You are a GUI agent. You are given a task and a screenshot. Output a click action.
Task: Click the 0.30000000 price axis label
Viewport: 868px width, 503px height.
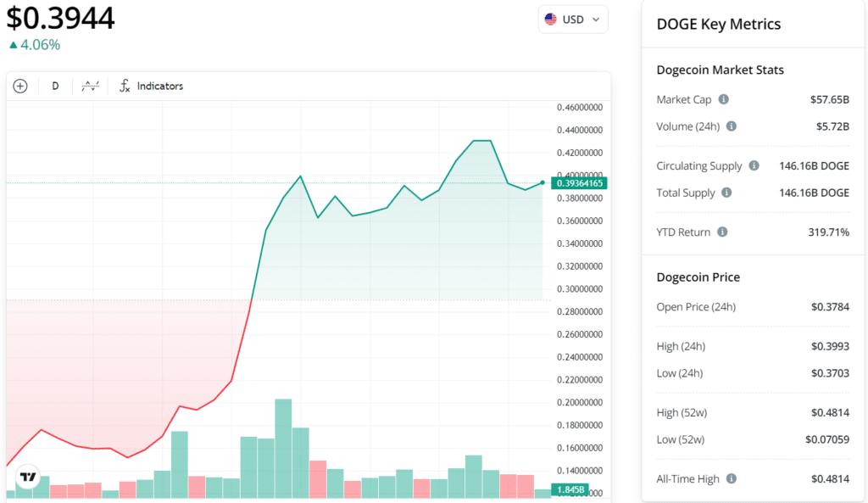pyautogui.click(x=580, y=289)
